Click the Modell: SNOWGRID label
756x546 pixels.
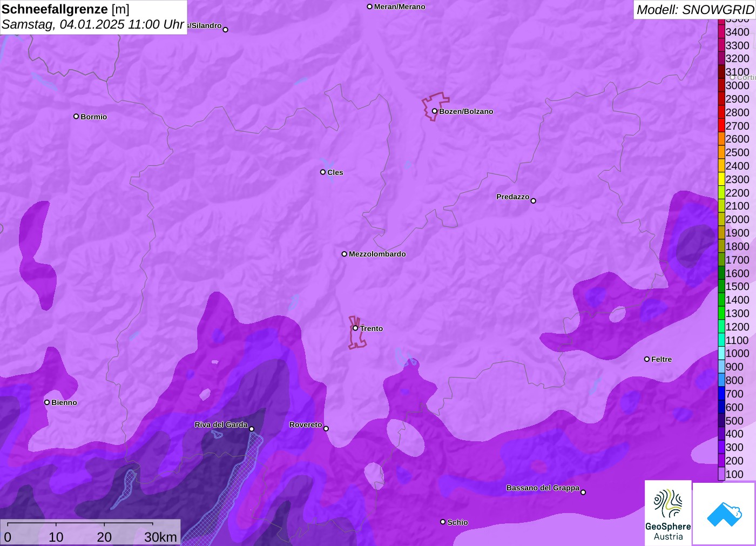[695, 10]
